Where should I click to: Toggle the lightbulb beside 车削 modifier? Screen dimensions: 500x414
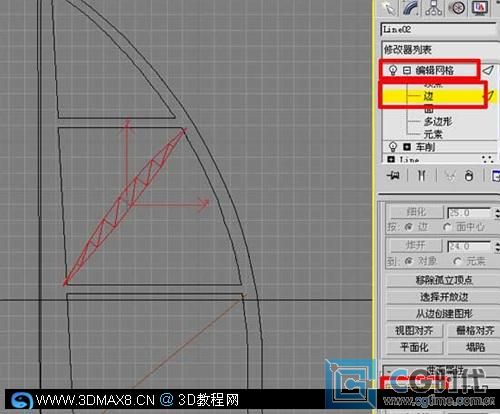tap(393, 147)
